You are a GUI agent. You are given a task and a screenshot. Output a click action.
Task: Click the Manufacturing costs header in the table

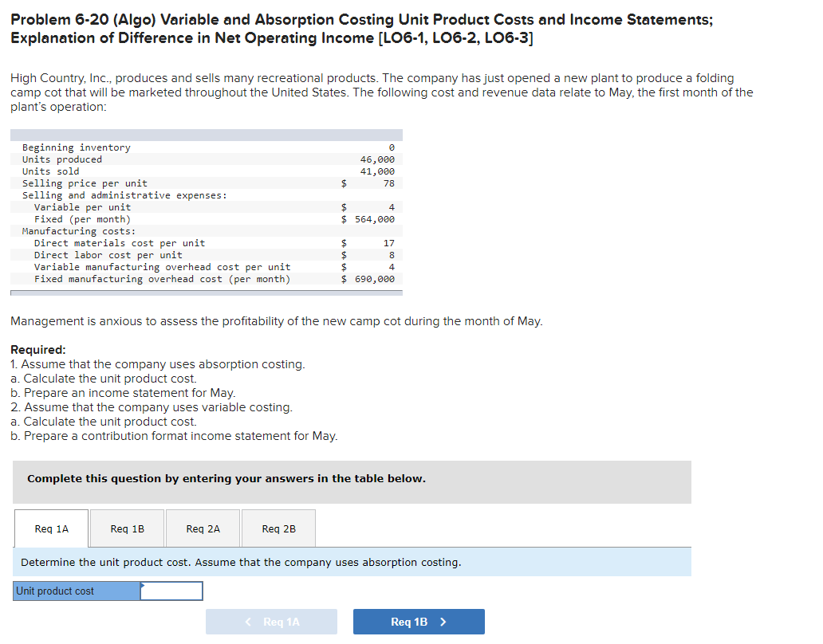67,230
